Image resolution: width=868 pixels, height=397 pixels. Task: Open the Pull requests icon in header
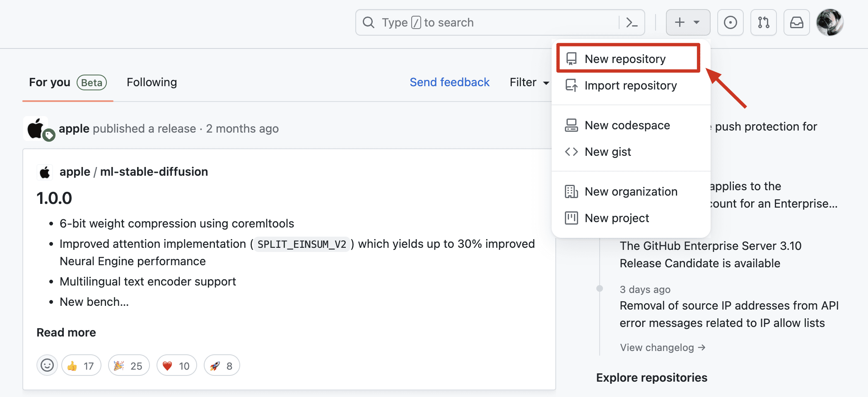click(x=763, y=22)
